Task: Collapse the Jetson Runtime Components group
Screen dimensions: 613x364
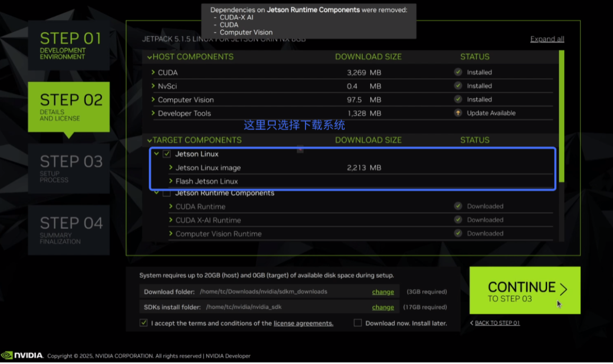Action: (x=156, y=193)
